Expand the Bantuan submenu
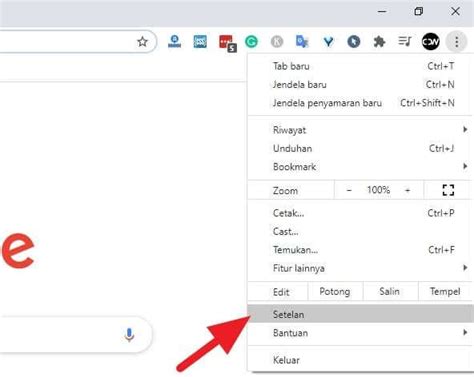The height and width of the screenshot is (377, 474). (361, 333)
